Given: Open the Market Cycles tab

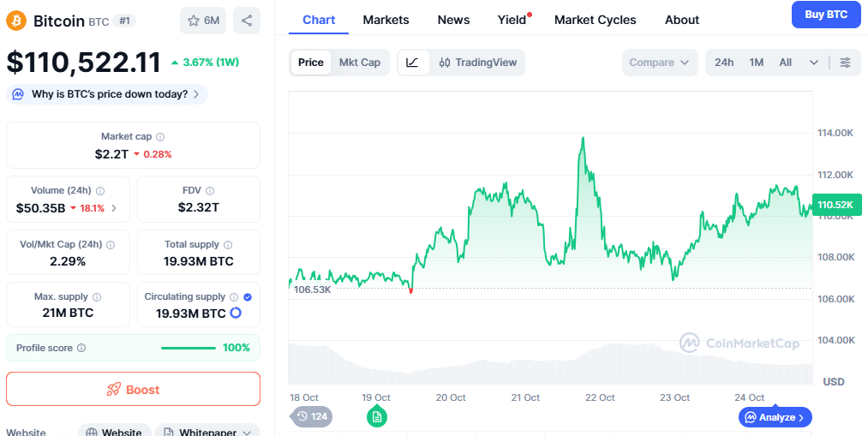Looking at the screenshot, I should [x=595, y=20].
